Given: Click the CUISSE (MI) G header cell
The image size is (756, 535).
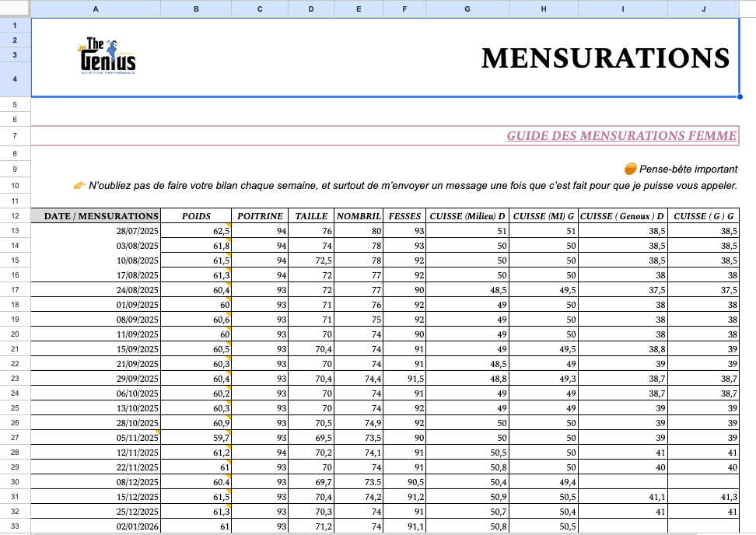Looking at the screenshot, I should [x=544, y=216].
